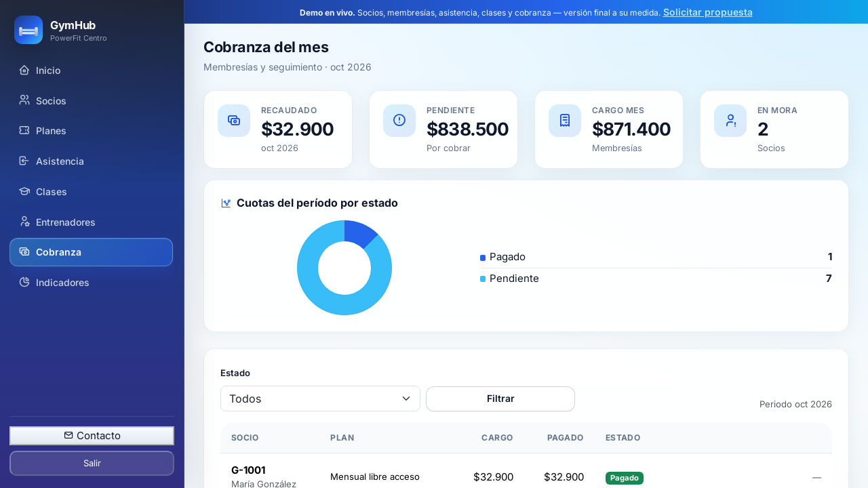Image resolution: width=868 pixels, height=488 pixels.
Task: Click the ticket icon beside Planes
Action: tap(24, 130)
